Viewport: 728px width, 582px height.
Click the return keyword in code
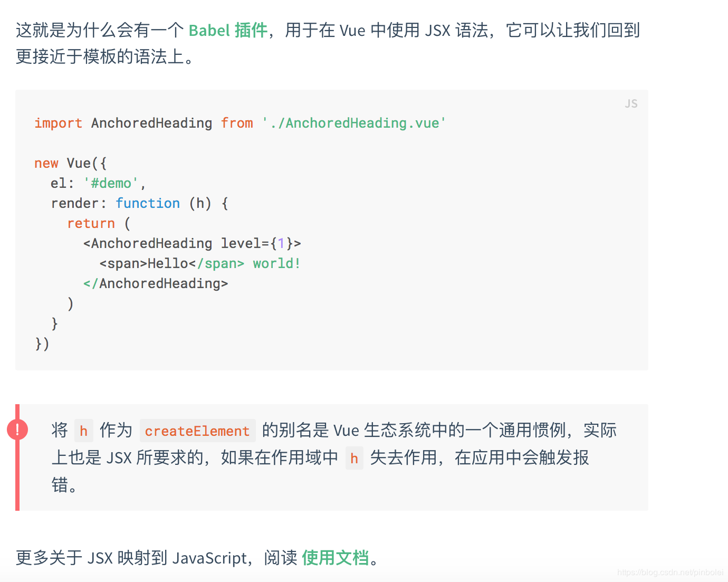pos(91,224)
